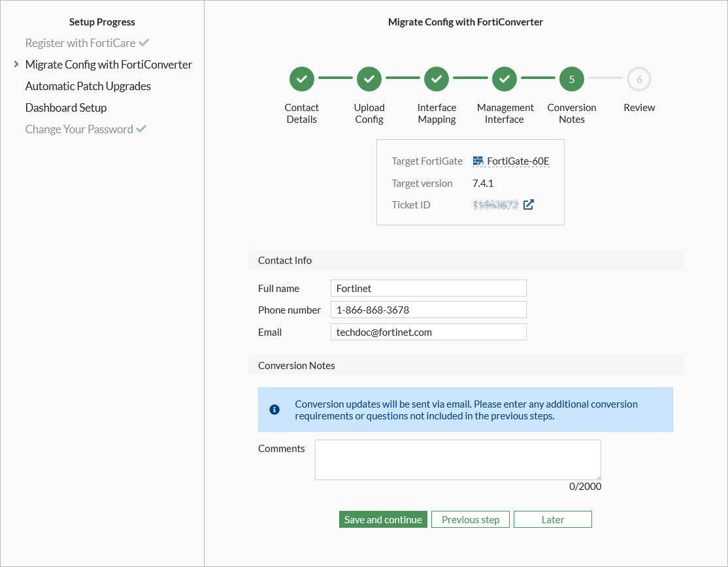Select Migrate Config with FortiConverter step
Viewport: 728px width, 567px height.
tap(108, 65)
